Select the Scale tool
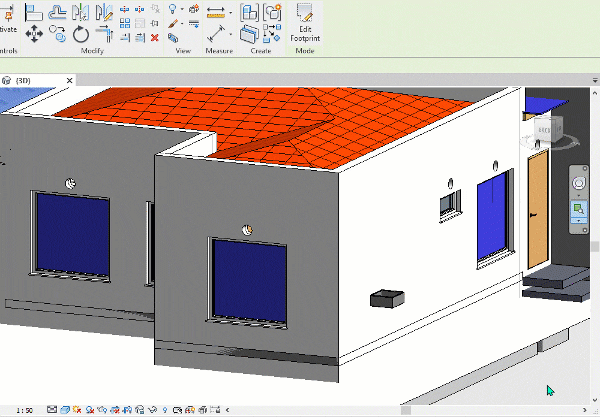 tap(140, 23)
